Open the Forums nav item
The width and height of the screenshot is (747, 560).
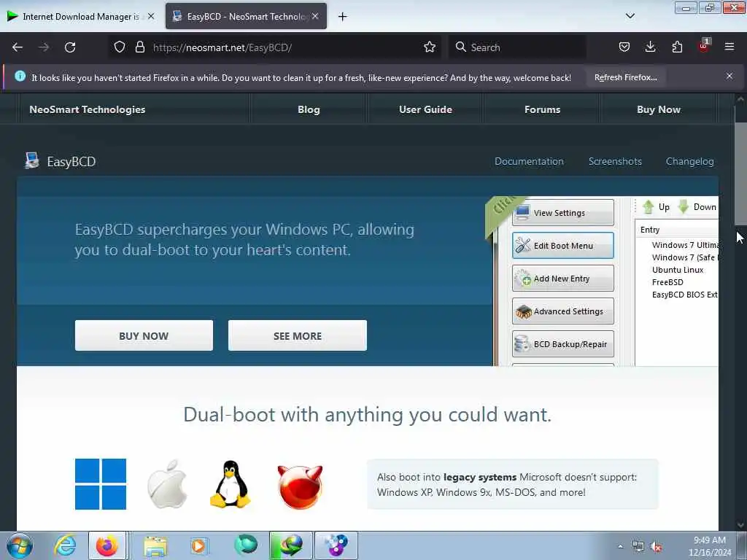(x=542, y=109)
